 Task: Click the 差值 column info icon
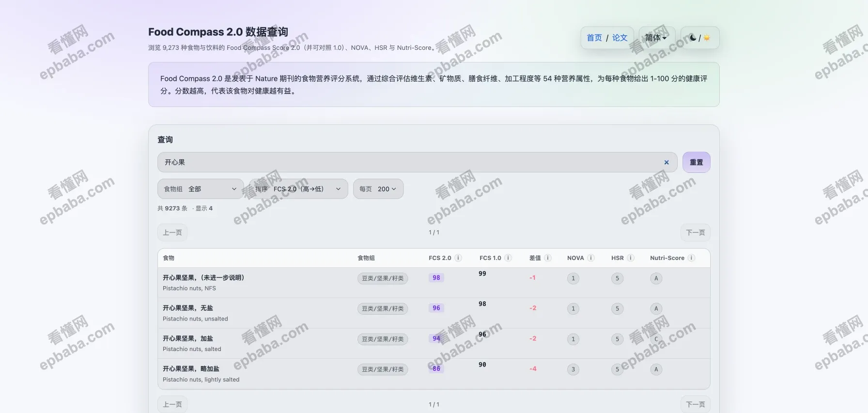click(x=548, y=258)
